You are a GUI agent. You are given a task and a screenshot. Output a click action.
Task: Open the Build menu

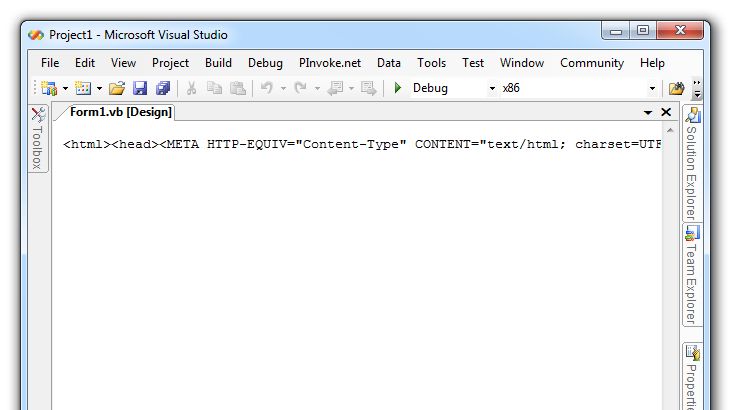pyautogui.click(x=219, y=63)
